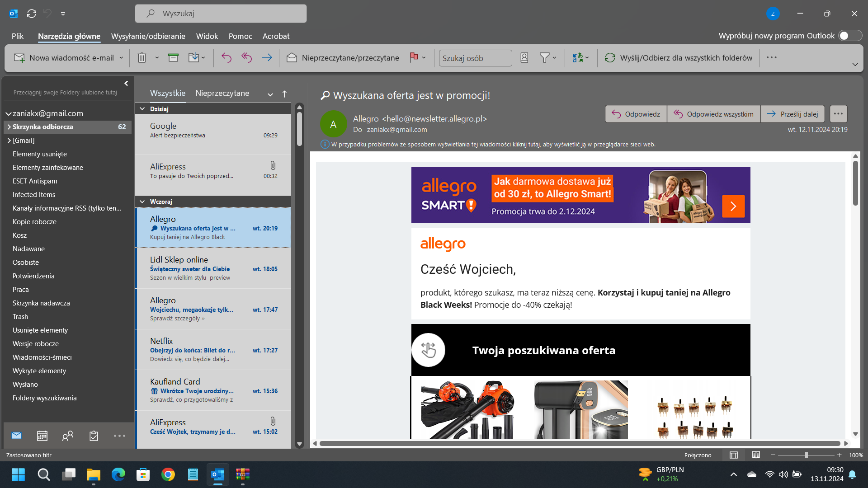Click the Delete (trash) icon in ribbon

(x=142, y=58)
